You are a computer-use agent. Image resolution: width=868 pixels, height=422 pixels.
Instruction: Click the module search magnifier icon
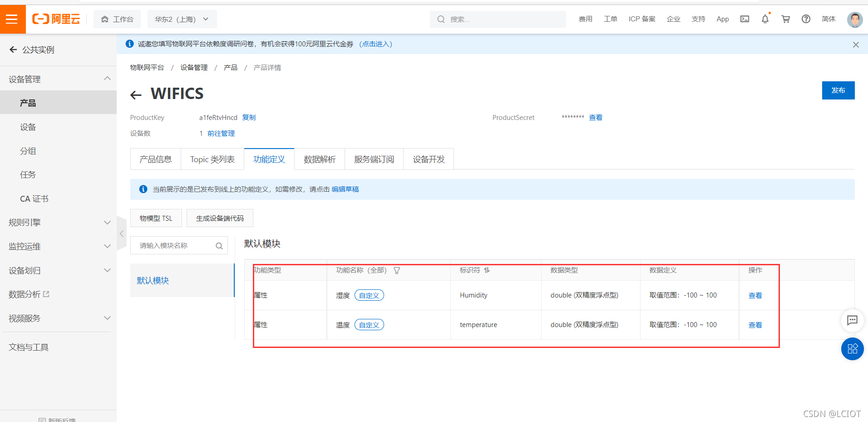click(x=219, y=246)
